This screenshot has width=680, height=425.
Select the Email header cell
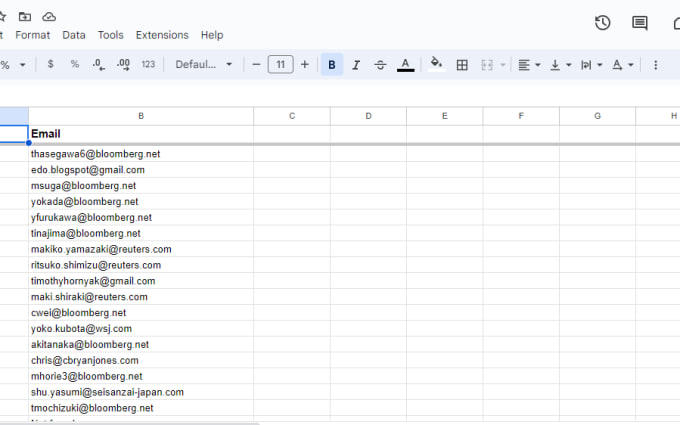141,134
